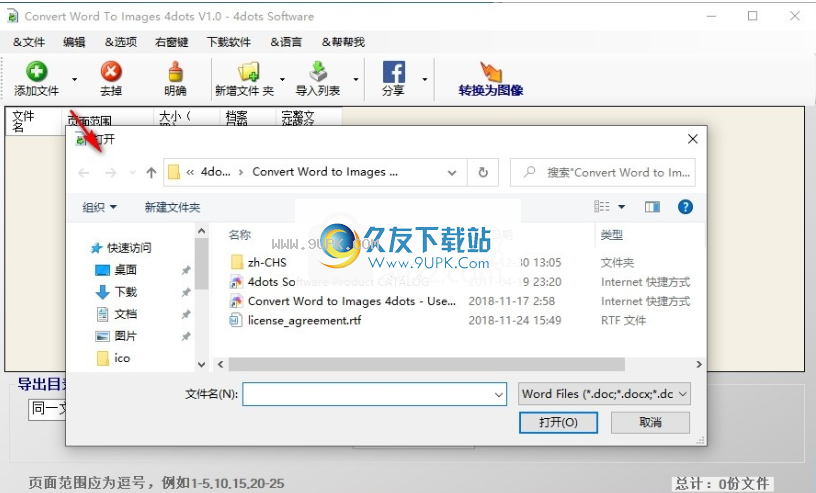Open the 文件 menu
Image resolution: width=816 pixels, height=493 pixels.
29,42
